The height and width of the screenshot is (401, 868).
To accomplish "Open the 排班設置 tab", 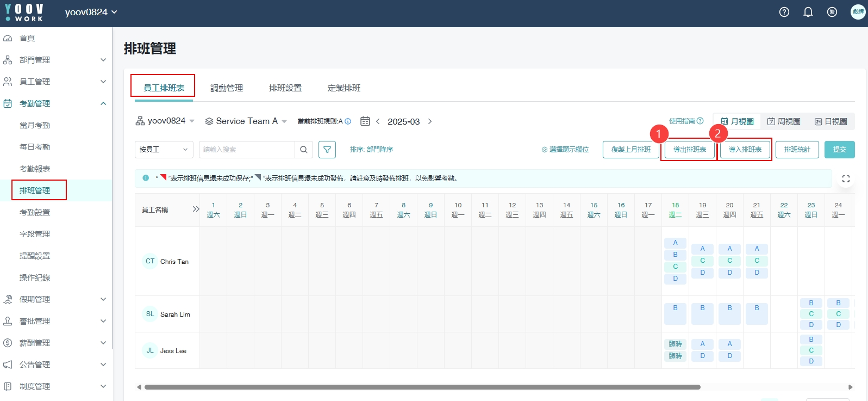I will [x=285, y=88].
